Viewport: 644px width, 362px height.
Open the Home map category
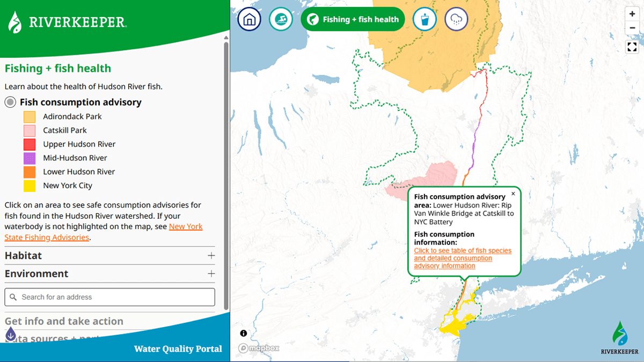pos(249,19)
